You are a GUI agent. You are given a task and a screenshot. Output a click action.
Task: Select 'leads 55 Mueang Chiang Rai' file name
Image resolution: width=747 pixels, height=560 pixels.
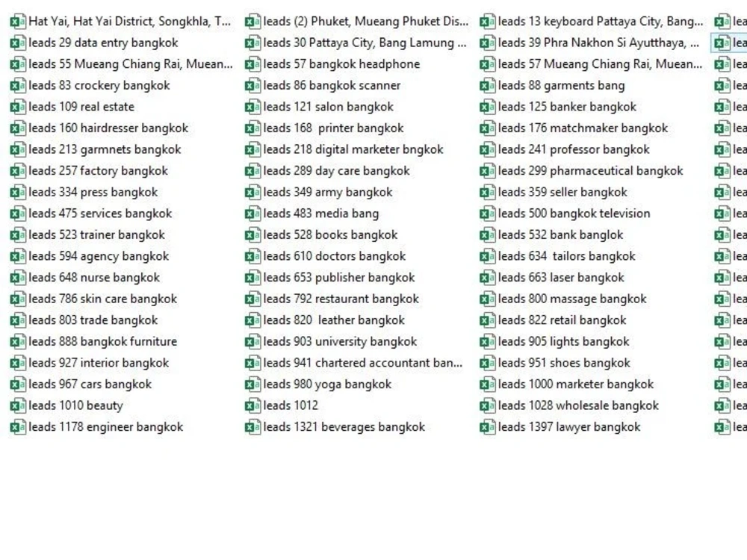[x=131, y=64]
